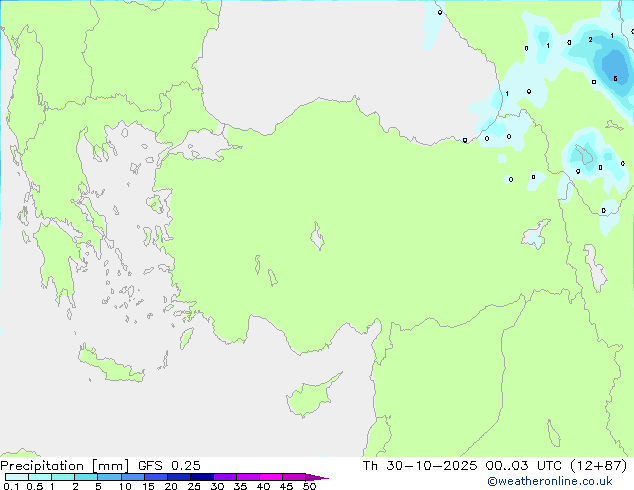Click the tapered arrow end of the legend
This screenshot has height=490, width=634.
tap(317, 478)
